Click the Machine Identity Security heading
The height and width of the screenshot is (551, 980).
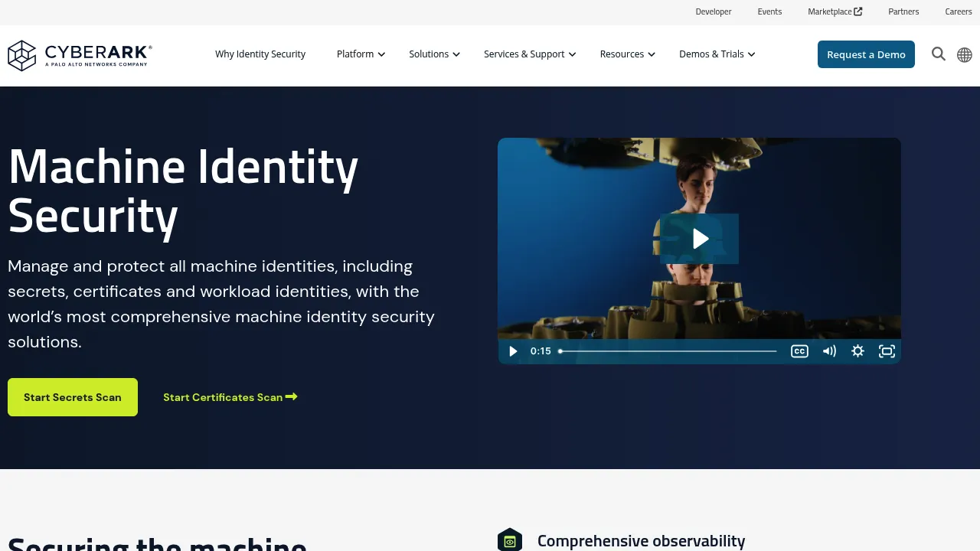[183, 191]
